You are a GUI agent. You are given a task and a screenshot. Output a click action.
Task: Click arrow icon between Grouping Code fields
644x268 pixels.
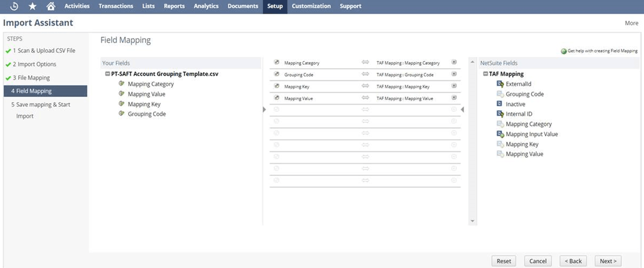click(x=365, y=74)
